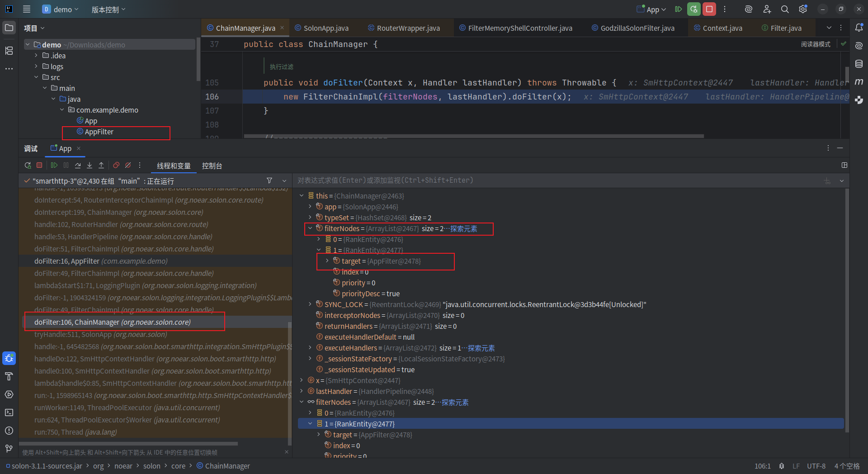The image size is (868, 474).
Task: Click the 探索元素 link beside executeHandlers
Action: tap(481, 348)
